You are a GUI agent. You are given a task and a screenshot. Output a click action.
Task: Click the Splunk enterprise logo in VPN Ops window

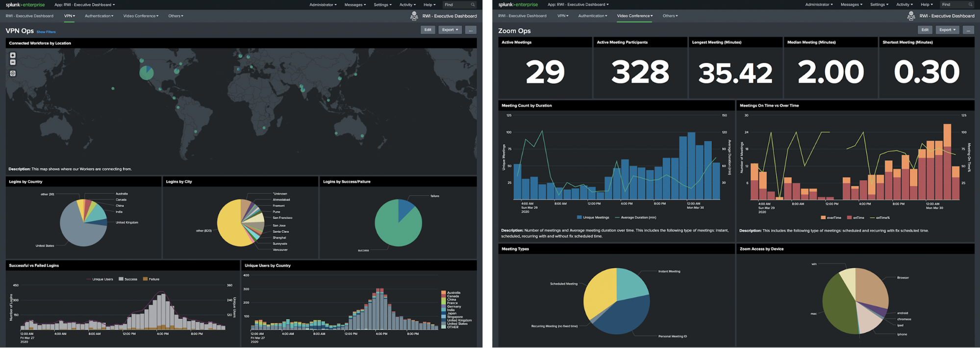pyautogui.click(x=25, y=4)
